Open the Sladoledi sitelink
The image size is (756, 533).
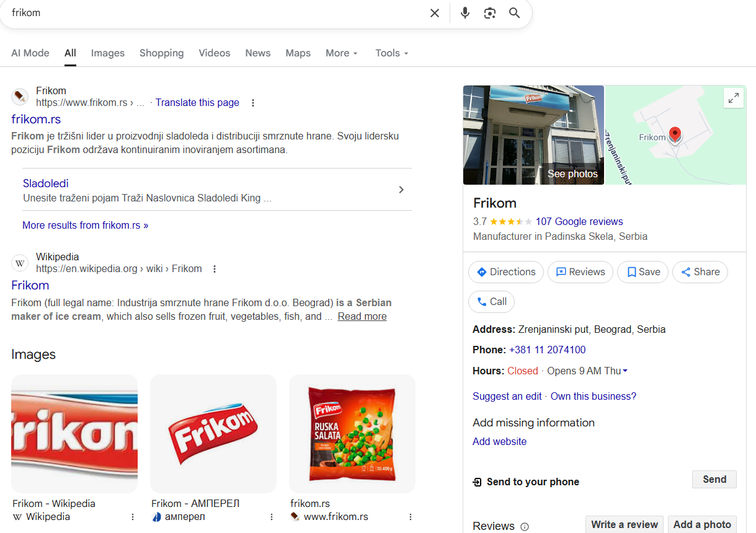click(x=46, y=183)
